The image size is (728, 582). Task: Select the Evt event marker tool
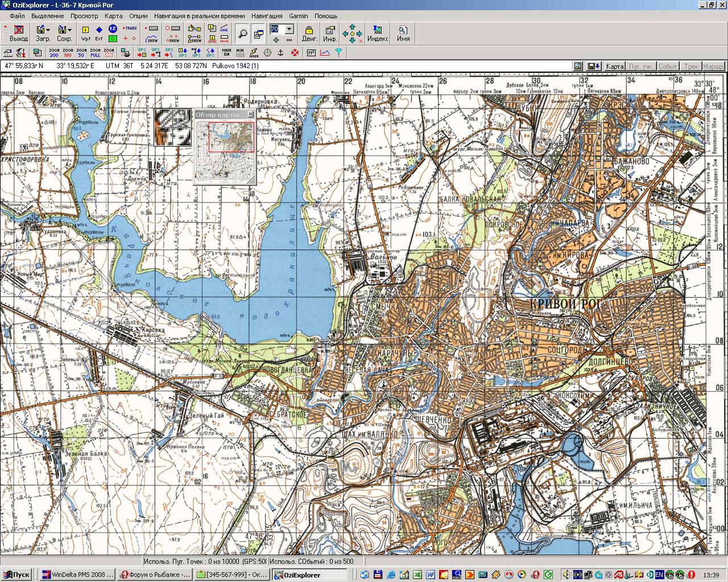point(99,34)
